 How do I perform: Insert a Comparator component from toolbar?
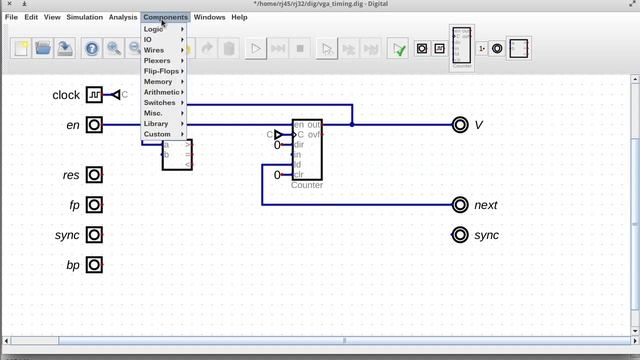click(x=519, y=49)
